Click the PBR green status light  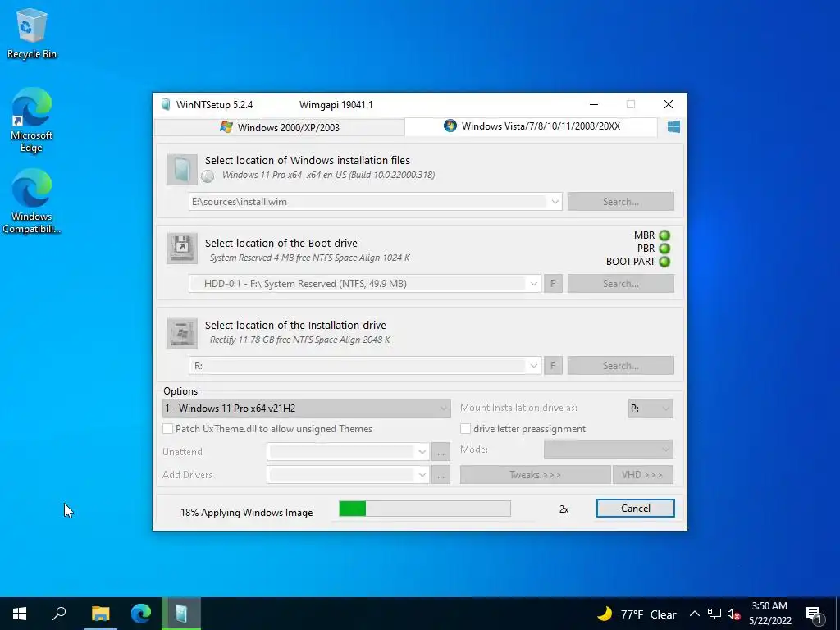(664, 249)
